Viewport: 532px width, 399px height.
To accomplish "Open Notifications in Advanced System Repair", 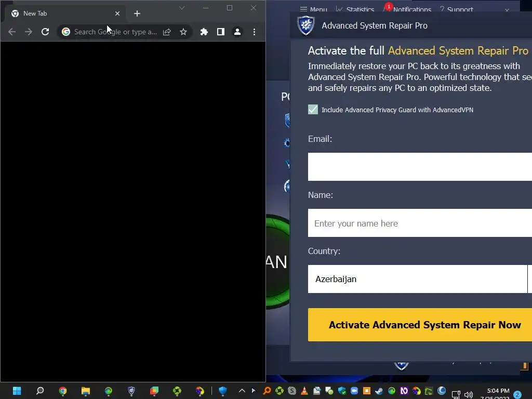I will pos(407,9).
